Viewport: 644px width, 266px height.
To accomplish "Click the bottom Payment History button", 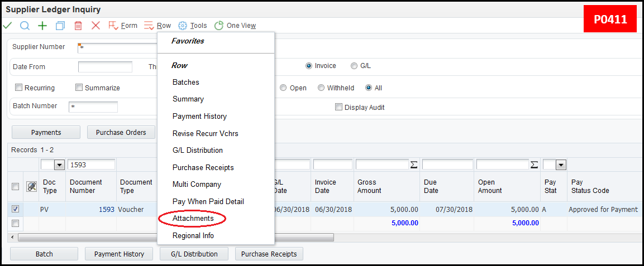I will point(119,254).
